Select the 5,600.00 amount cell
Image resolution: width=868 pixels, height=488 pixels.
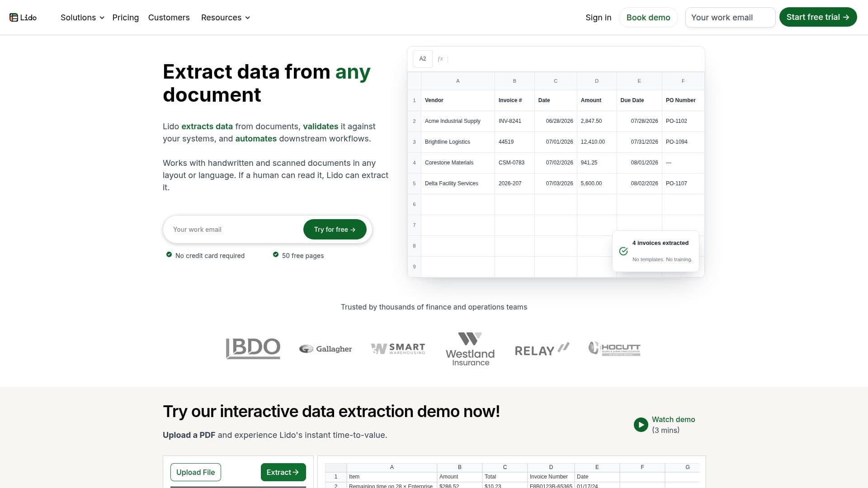pyautogui.click(x=597, y=183)
